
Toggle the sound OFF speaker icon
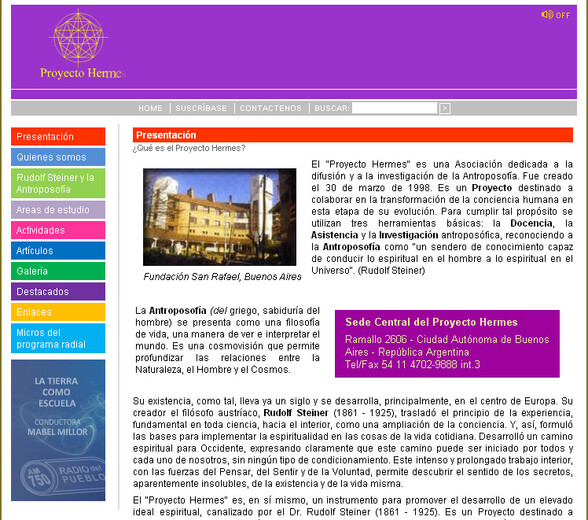(x=555, y=15)
